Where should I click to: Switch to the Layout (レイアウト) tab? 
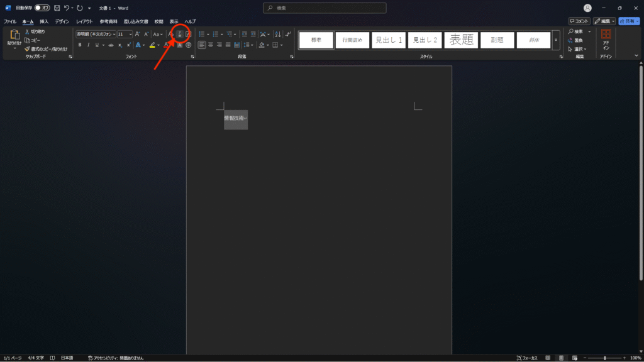pyautogui.click(x=84, y=21)
